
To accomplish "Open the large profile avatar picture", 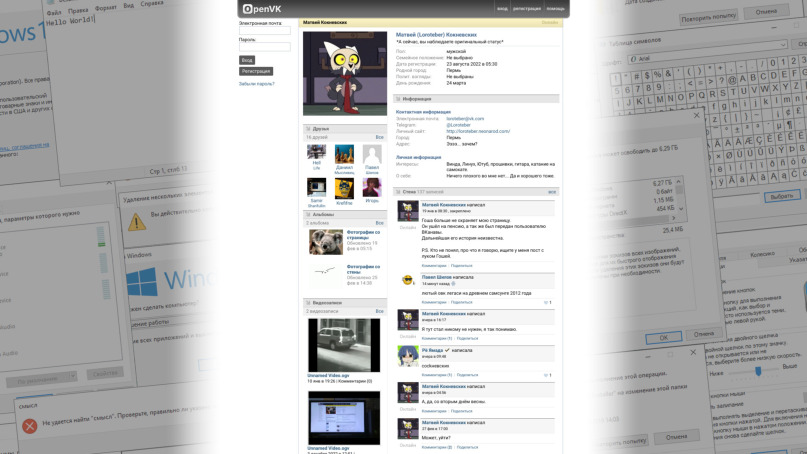I will (x=345, y=74).
